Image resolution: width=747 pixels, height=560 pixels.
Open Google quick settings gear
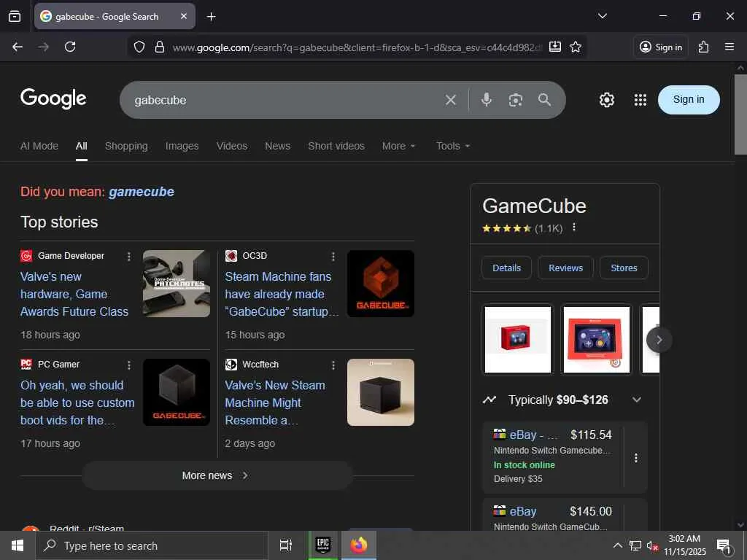(x=606, y=99)
